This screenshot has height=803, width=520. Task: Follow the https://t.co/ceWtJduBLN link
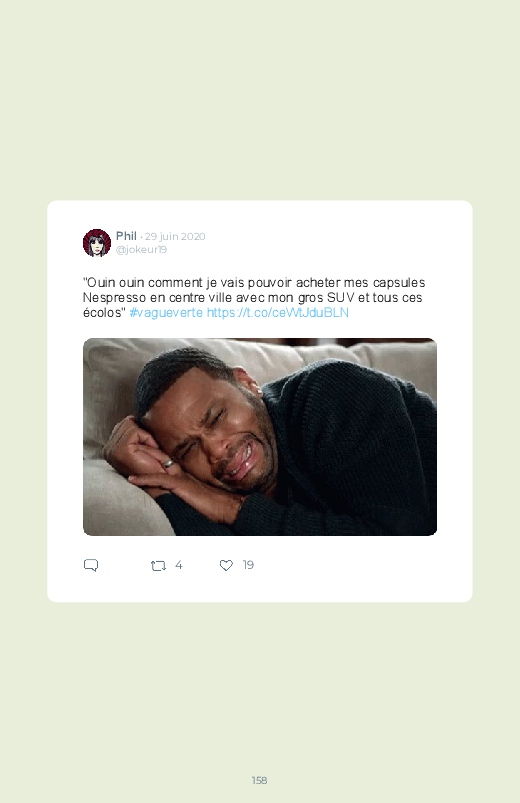pyautogui.click(x=278, y=312)
